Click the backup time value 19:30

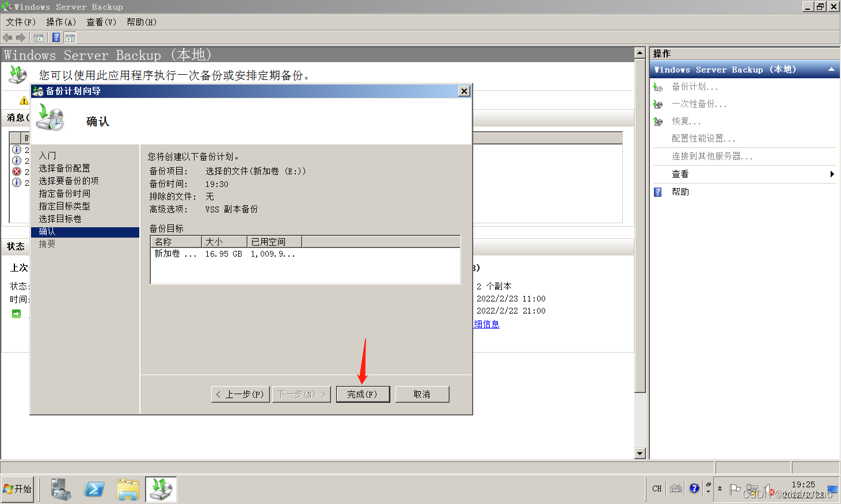pyautogui.click(x=217, y=184)
